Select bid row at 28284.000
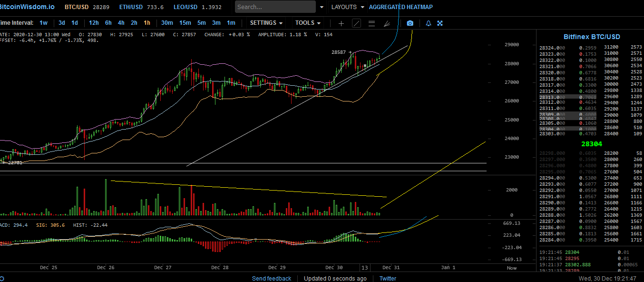The image size is (644, 282). click(569, 240)
